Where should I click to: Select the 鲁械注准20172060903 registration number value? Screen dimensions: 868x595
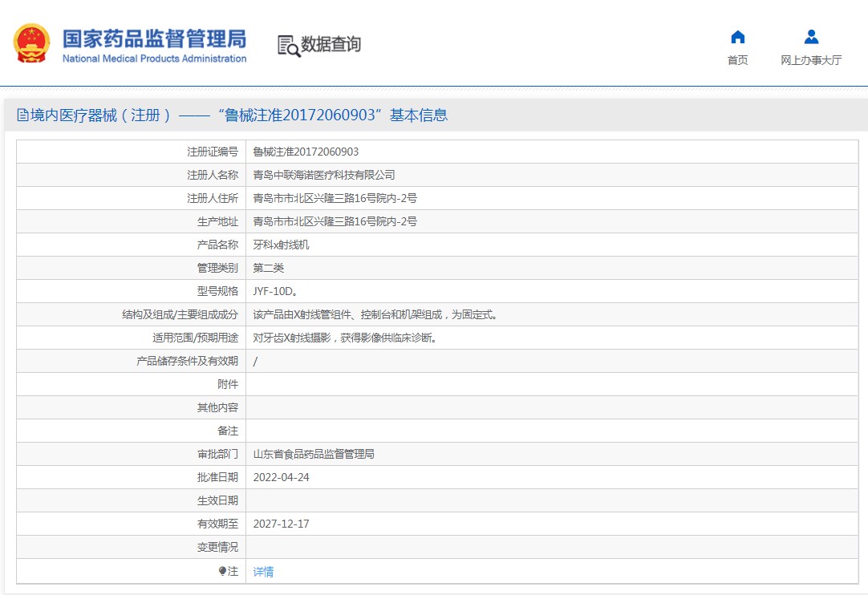[306, 152]
